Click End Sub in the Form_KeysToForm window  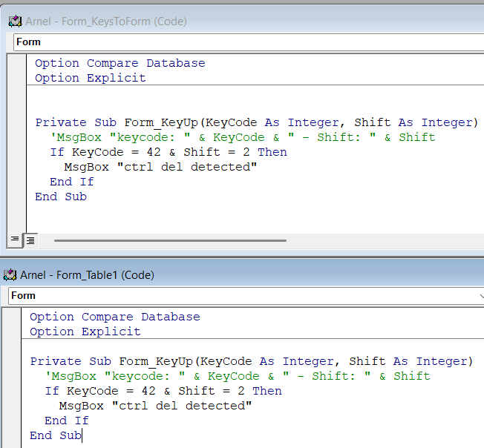61,197
